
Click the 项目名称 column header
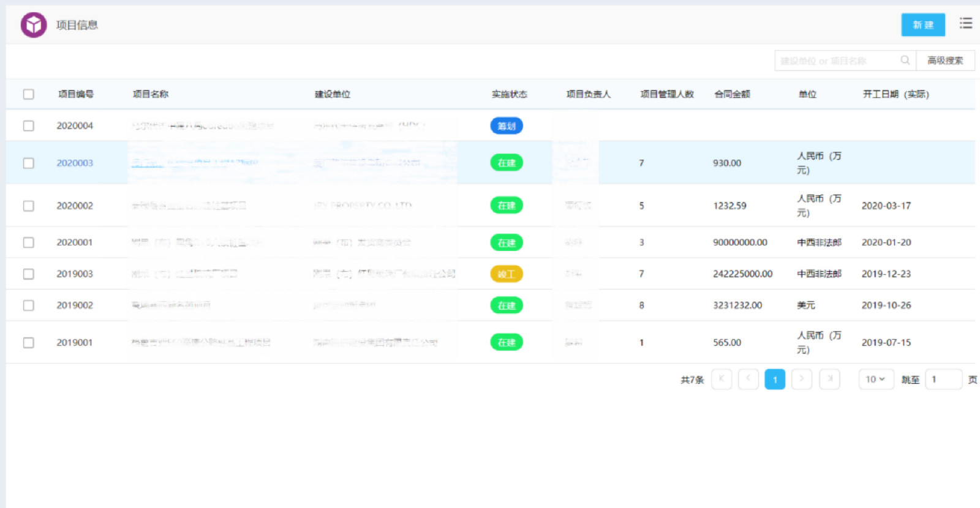151,94
